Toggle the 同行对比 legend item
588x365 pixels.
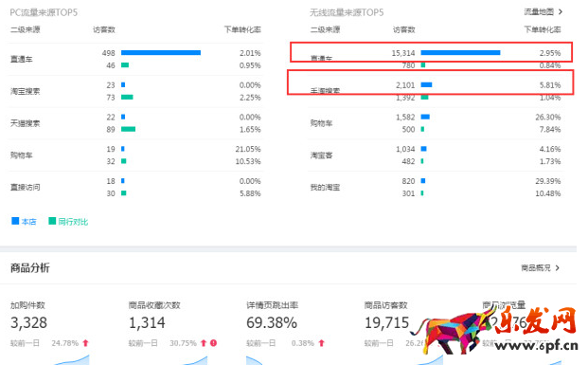tap(68, 222)
